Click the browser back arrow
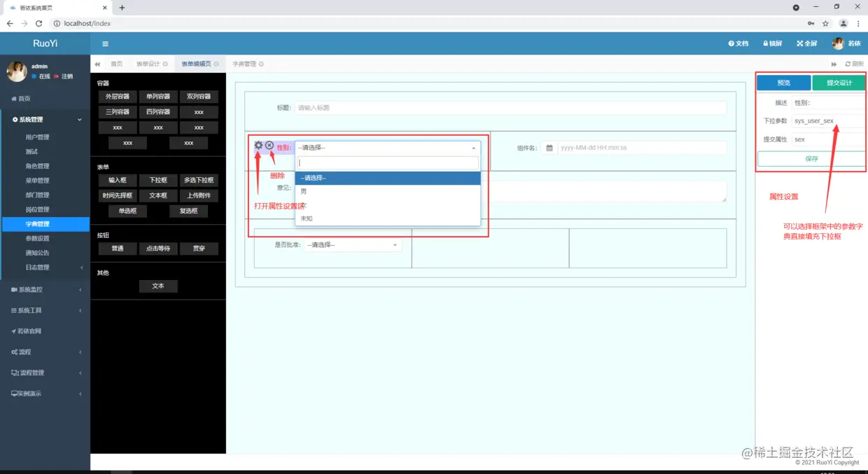868x474 pixels. click(10, 23)
